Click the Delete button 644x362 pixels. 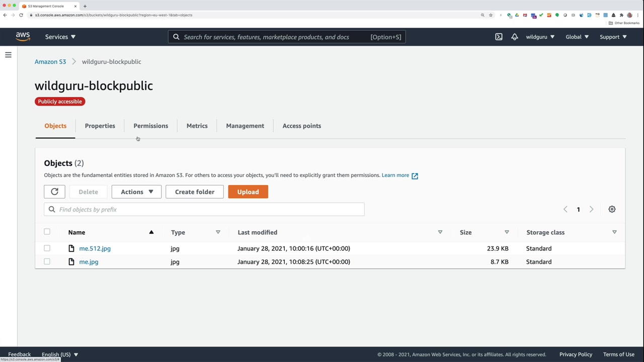click(88, 192)
